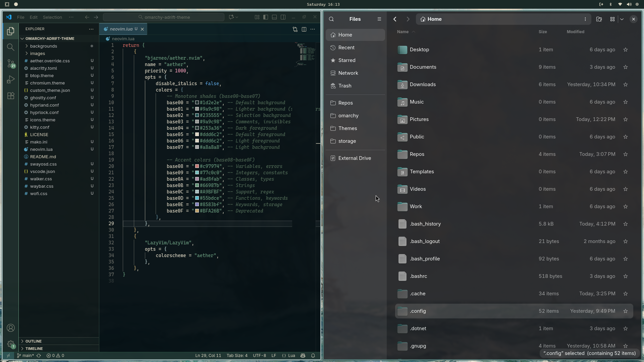
Task: Open Source Control view with 21 badge
Action: pos(11,63)
